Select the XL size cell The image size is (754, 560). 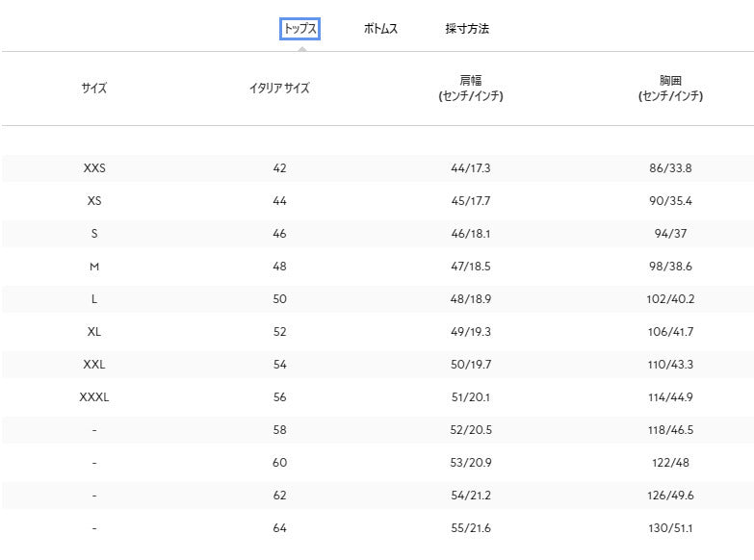(x=94, y=332)
